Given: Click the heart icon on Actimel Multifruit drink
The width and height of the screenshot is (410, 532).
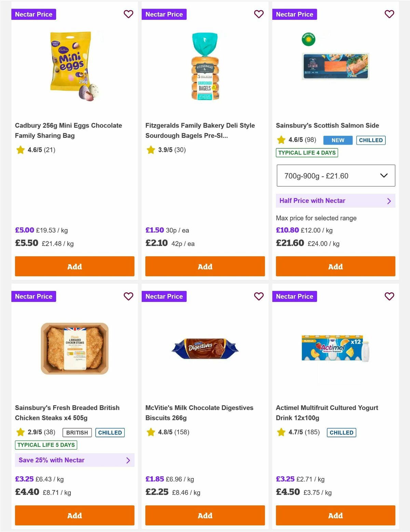Looking at the screenshot, I should pyautogui.click(x=389, y=296).
